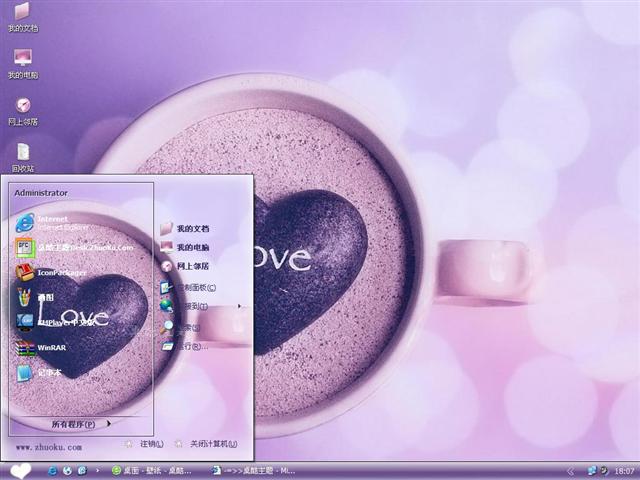This screenshot has width=640, height=480.
Task: Launch KMPlayer 中文版 from the Start menu
Action: pyautogui.click(x=56, y=322)
